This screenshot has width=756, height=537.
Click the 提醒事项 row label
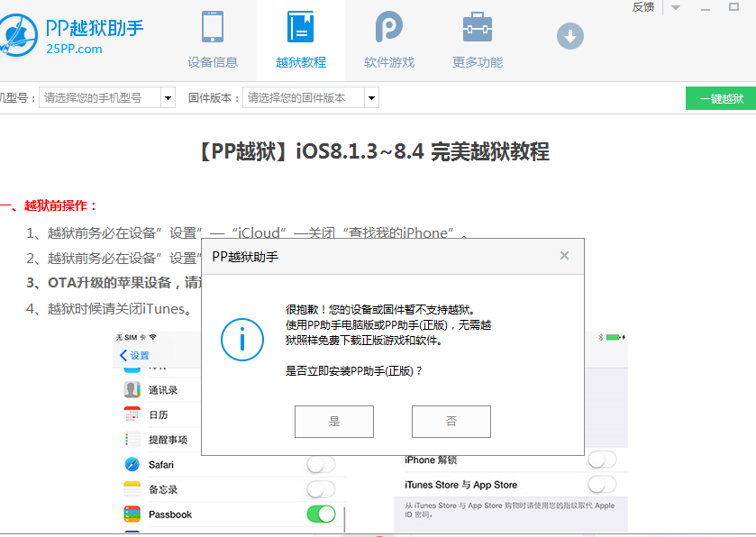[168, 440]
